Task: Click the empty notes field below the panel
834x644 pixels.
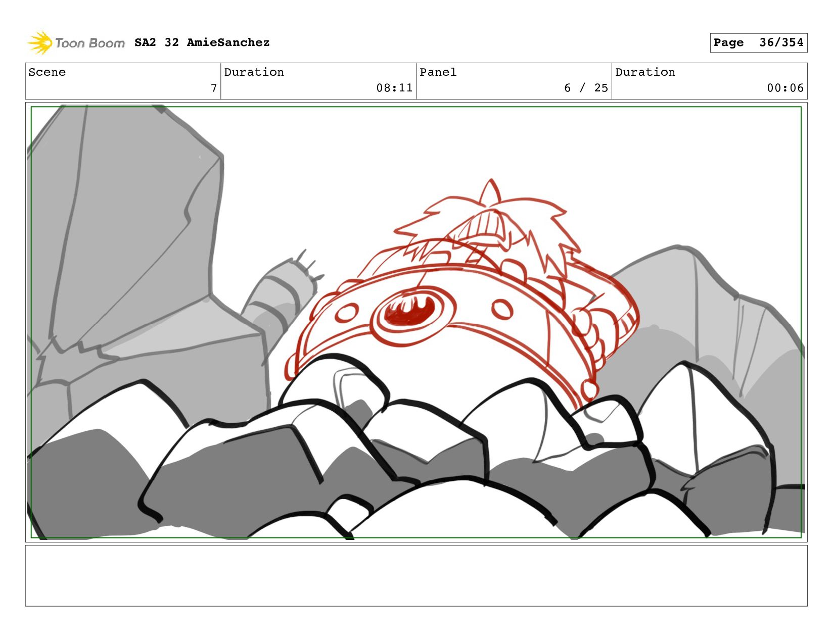Action: (416, 575)
